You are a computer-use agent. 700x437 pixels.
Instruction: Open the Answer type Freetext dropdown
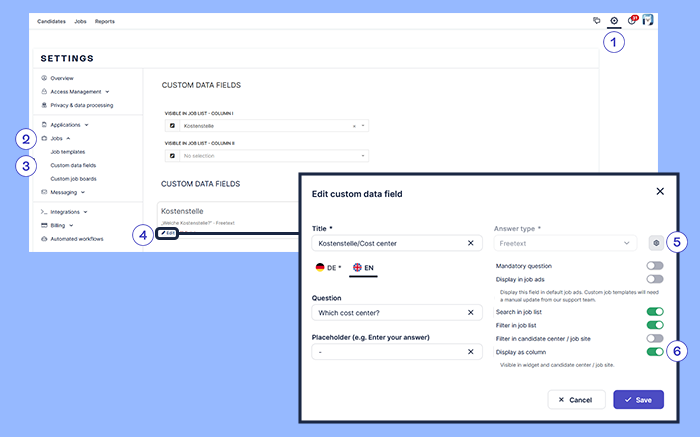pos(565,243)
